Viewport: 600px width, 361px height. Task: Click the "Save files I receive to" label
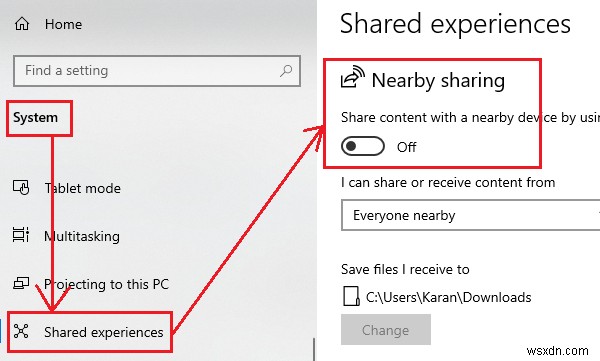pos(405,270)
